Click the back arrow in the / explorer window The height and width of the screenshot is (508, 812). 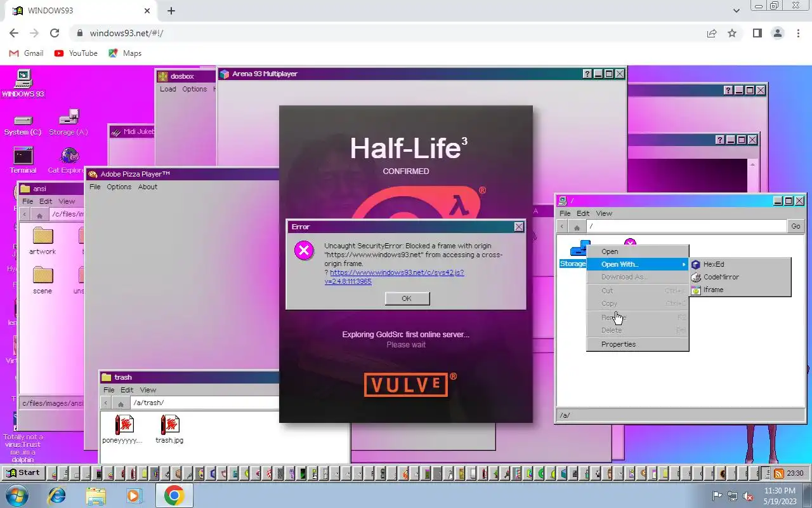[x=563, y=227]
